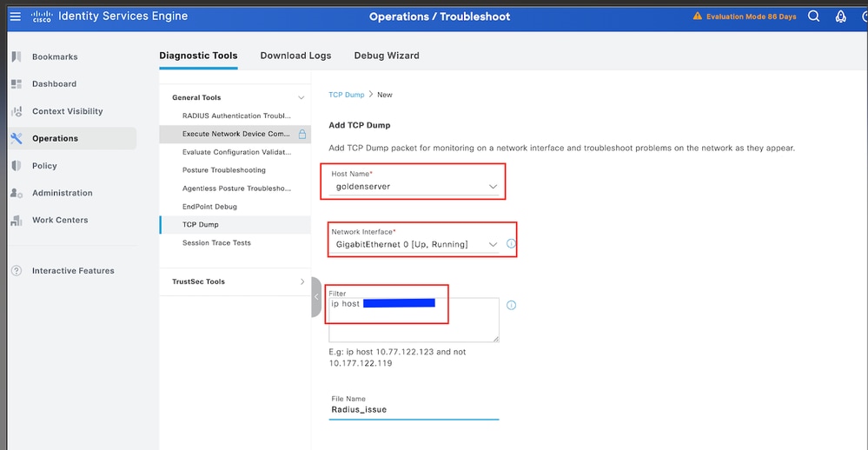The image size is (868, 450).
Task: Open Work Centers menu
Action: pos(60,221)
